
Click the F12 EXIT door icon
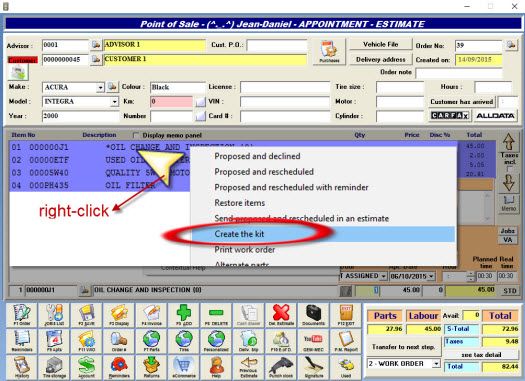(x=346, y=315)
